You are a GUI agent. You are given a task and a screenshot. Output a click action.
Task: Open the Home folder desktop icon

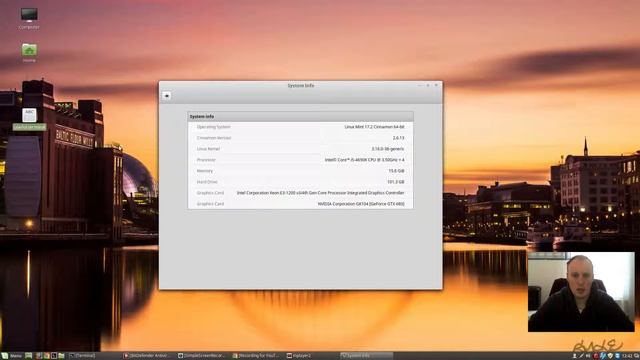click(29, 53)
